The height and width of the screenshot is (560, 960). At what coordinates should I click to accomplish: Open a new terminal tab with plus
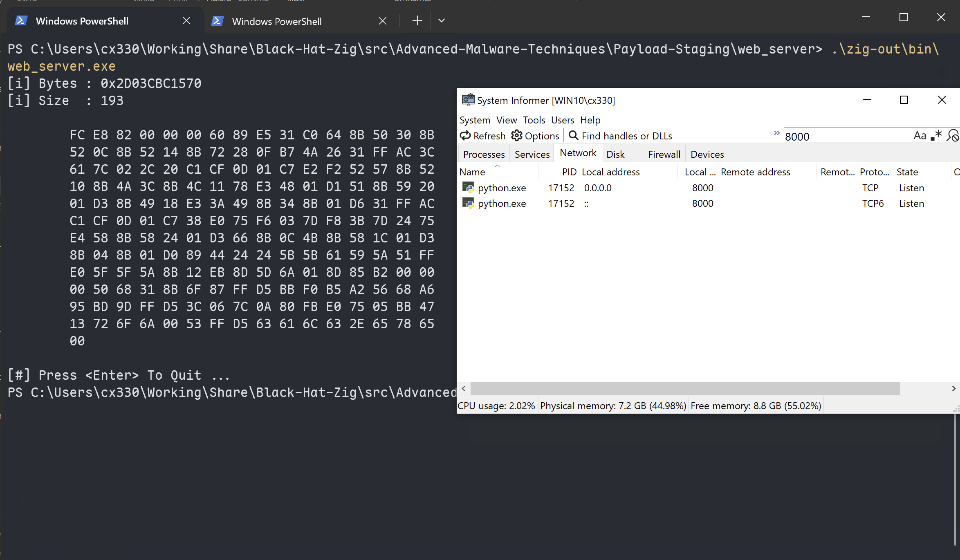coord(417,21)
